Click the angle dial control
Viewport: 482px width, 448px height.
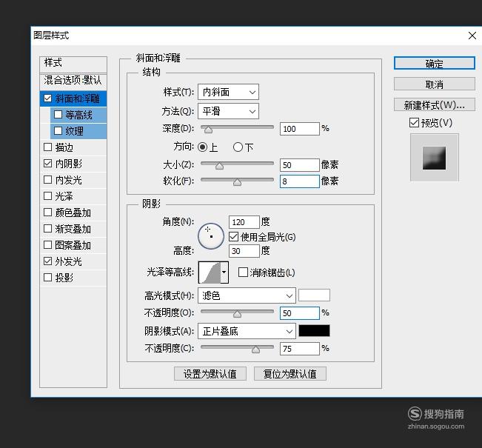[211, 236]
